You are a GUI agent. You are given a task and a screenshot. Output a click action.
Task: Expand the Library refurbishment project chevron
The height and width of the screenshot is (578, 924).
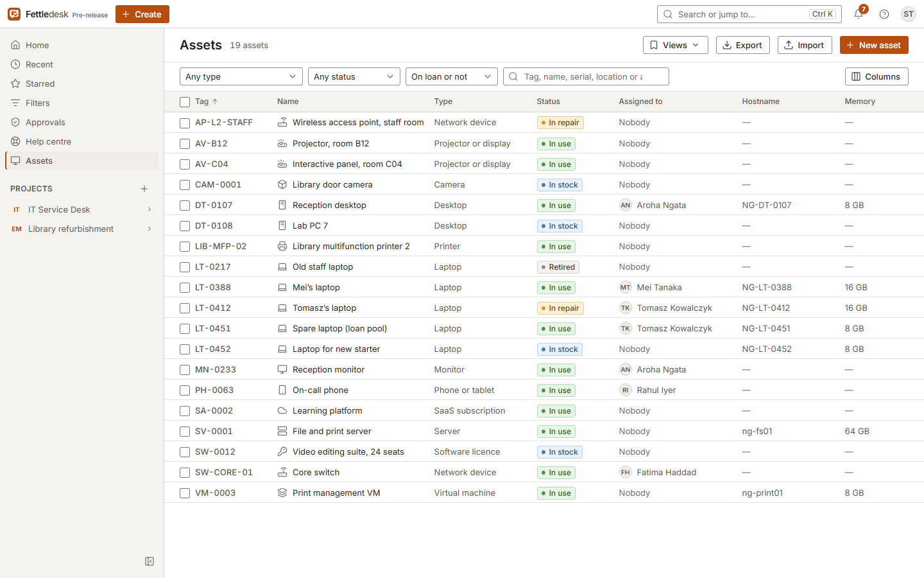(x=150, y=229)
